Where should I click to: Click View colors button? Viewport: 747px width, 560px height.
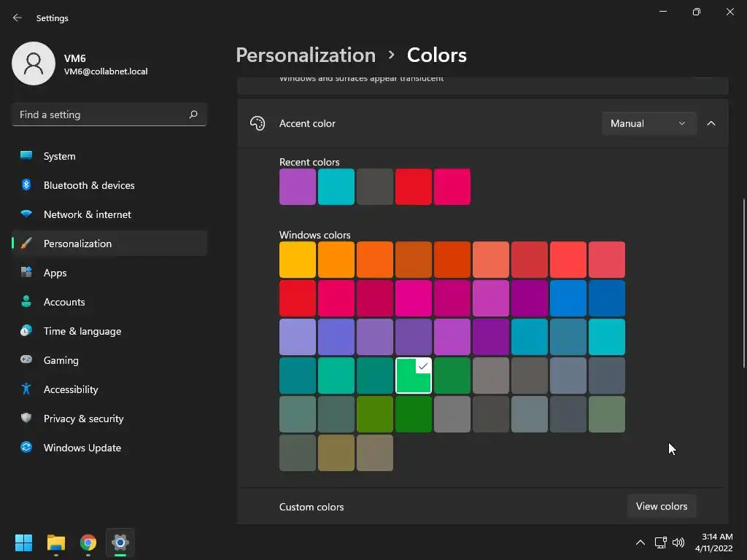pyautogui.click(x=661, y=506)
